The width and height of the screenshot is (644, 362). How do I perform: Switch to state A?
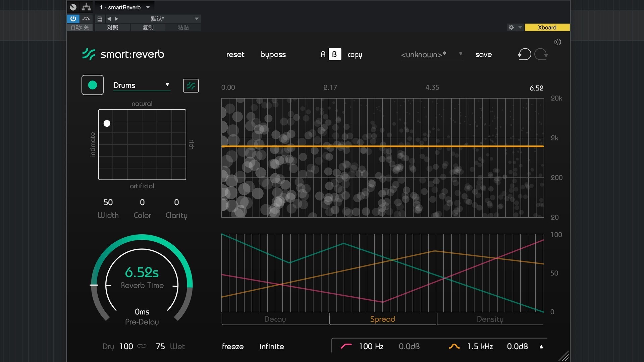(x=323, y=54)
